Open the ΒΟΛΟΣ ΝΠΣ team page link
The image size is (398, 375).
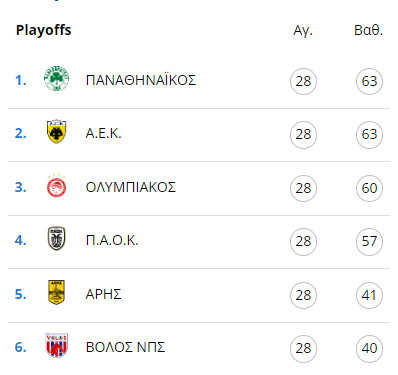pyautogui.click(x=125, y=347)
